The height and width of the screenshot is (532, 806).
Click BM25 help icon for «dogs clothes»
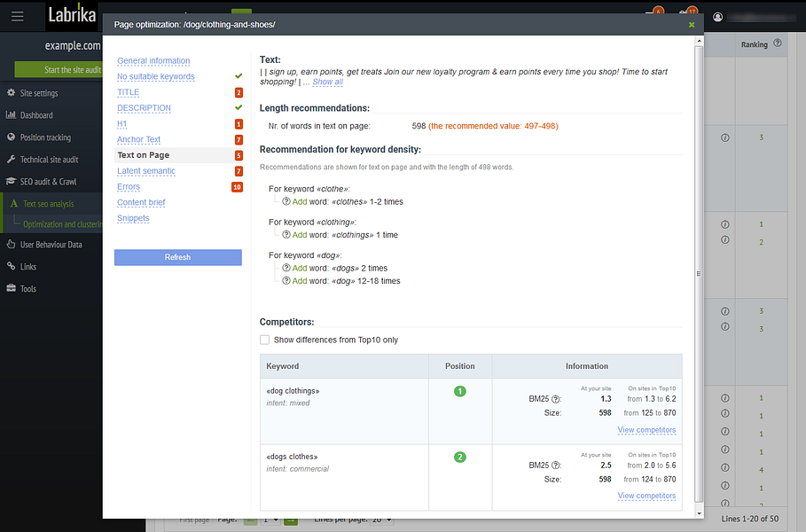pyautogui.click(x=555, y=465)
